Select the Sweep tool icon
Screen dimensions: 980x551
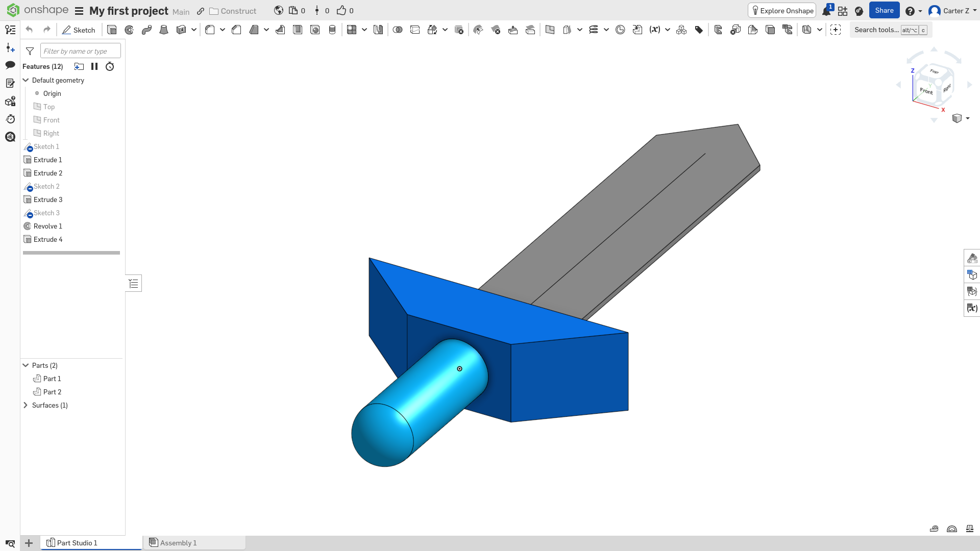pos(146,30)
